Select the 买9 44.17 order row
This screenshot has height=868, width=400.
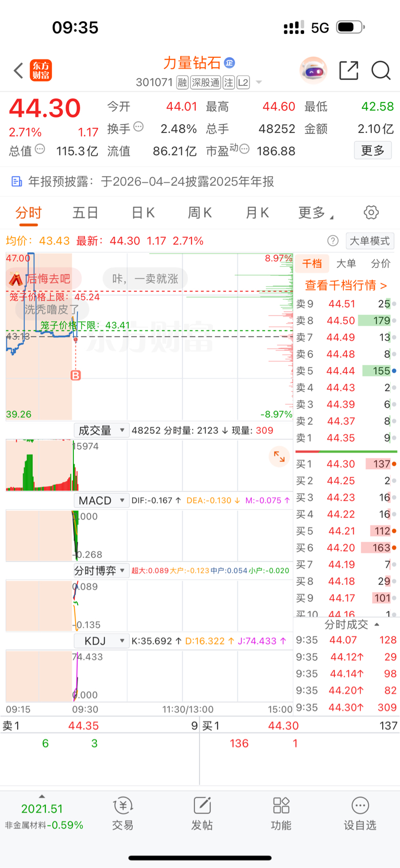[346, 598]
